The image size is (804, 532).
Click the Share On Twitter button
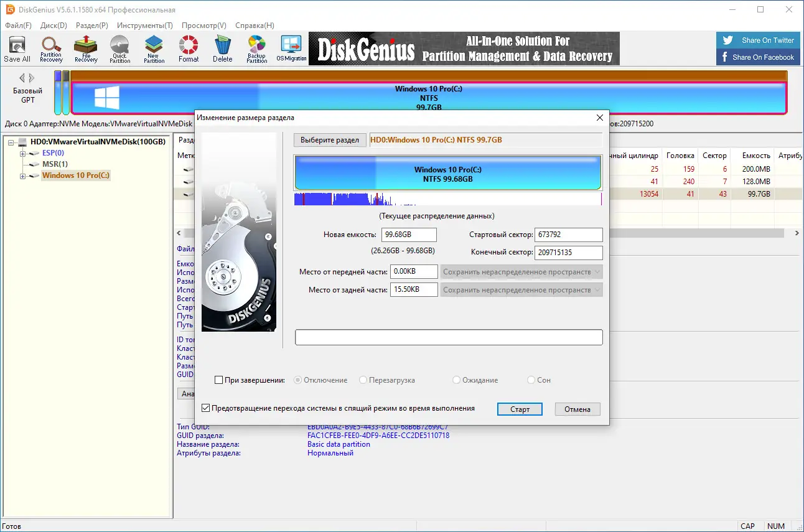pyautogui.click(x=757, y=40)
